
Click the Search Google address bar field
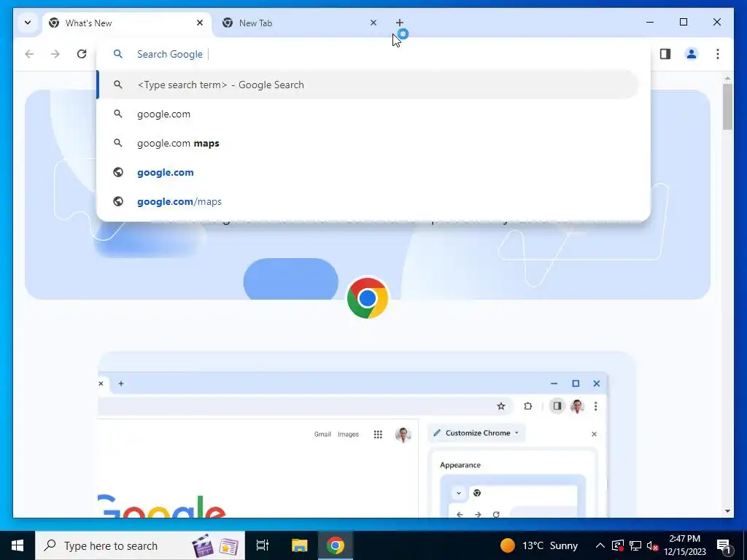pyautogui.click(x=373, y=54)
